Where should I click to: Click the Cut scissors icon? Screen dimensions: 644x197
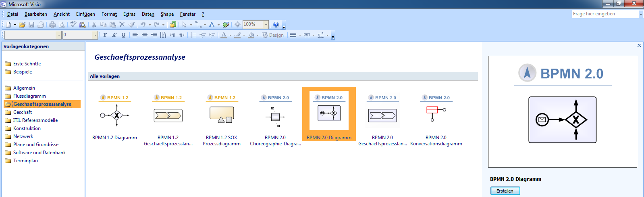point(94,25)
